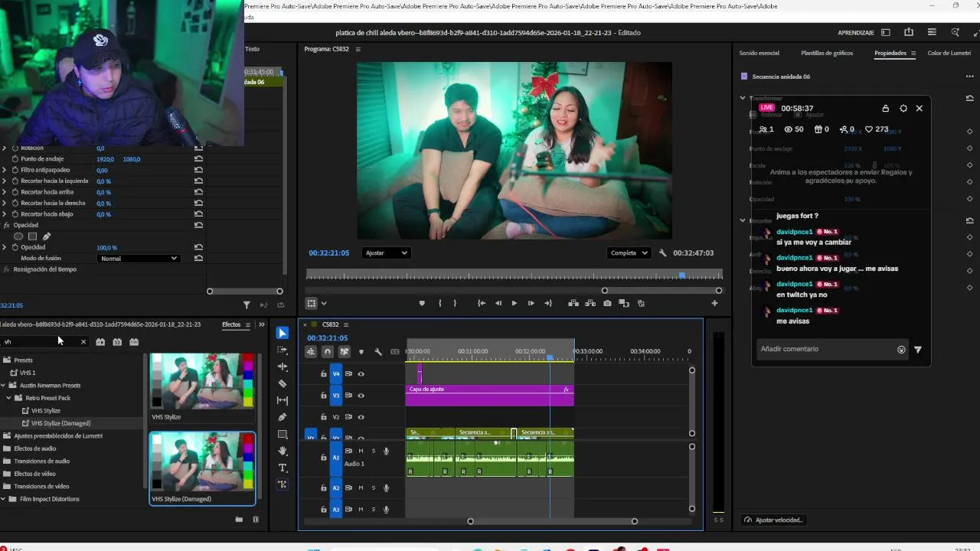Toggle animation stopwatch for Filtro antiparpadeo
Viewport: 980px width, 551px height.
15,170
